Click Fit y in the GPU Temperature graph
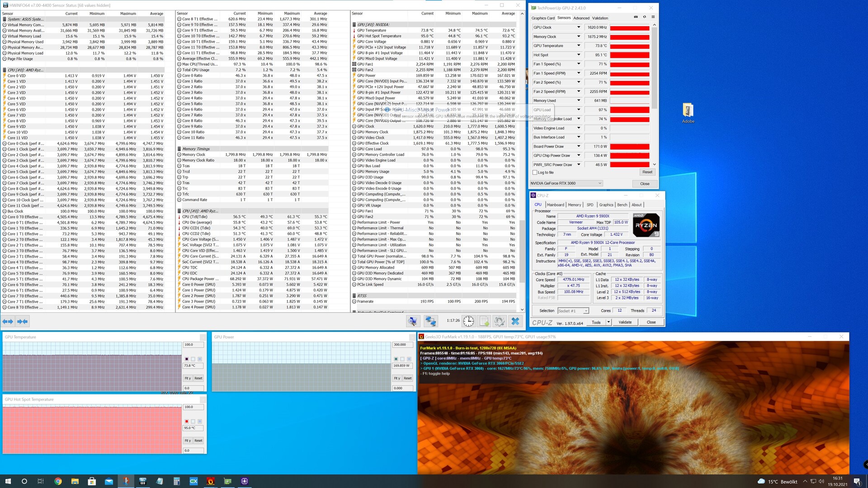868x488 pixels. pyautogui.click(x=188, y=378)
